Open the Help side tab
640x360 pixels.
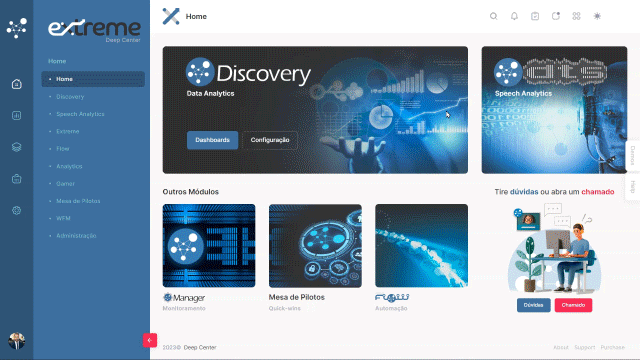click(x=633, y=187)
